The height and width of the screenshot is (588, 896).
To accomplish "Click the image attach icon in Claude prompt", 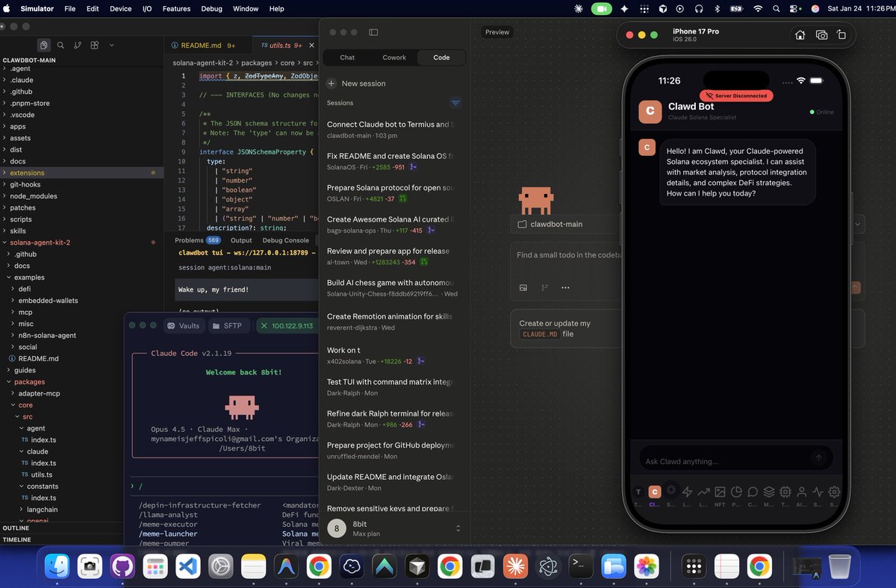I will click(523, 288).
